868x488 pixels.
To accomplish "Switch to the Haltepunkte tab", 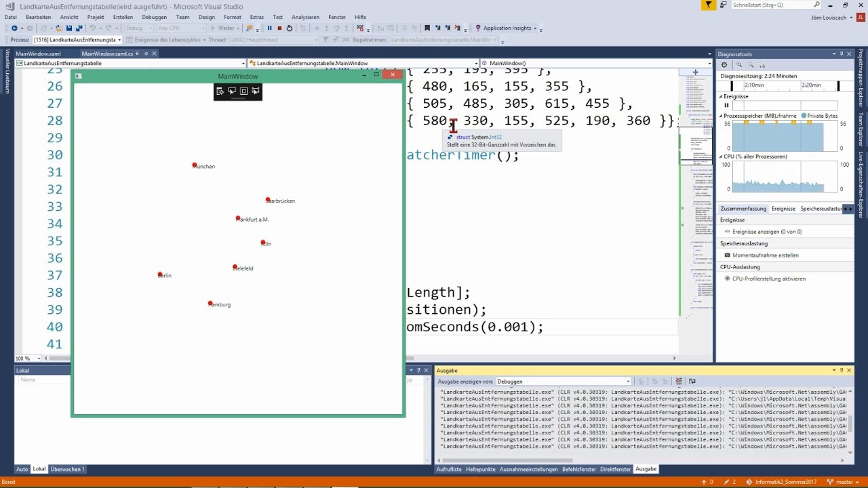I will tap(480, 469).
